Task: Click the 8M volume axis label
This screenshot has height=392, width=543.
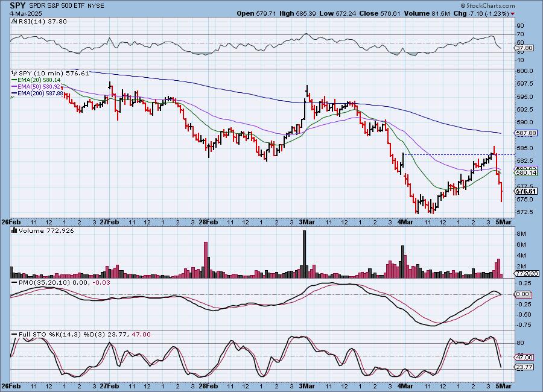Action: coord(521,234)
